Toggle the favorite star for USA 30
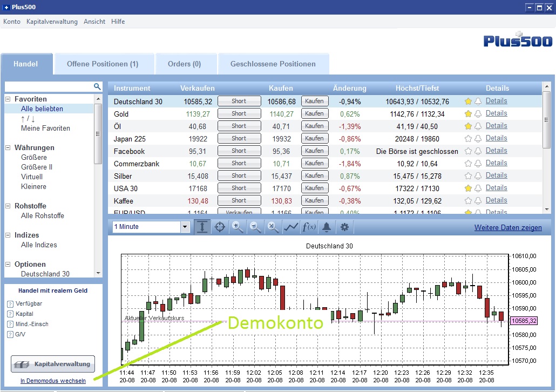556x392 pixels. point(468,188)
